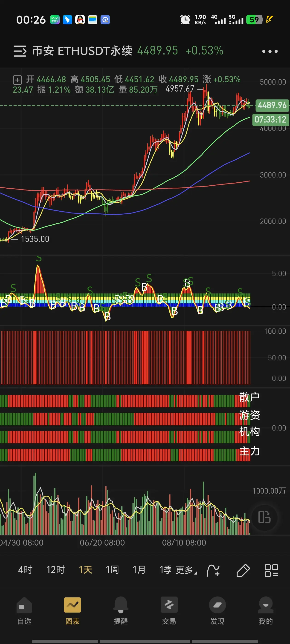Image resolution: width=290 pixels, height=644 pixels.
Task: Expand the OHLC details plus icon
Action: coord(17,80)
